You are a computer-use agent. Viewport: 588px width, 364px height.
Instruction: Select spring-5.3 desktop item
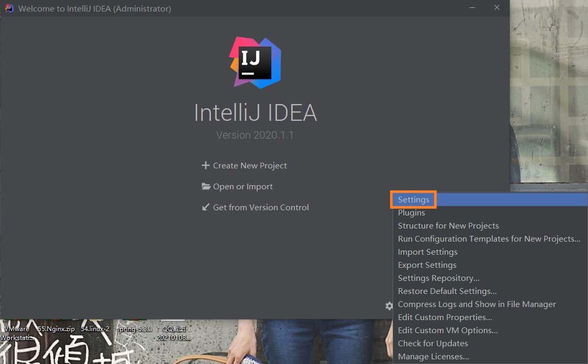tap(134, 329)
